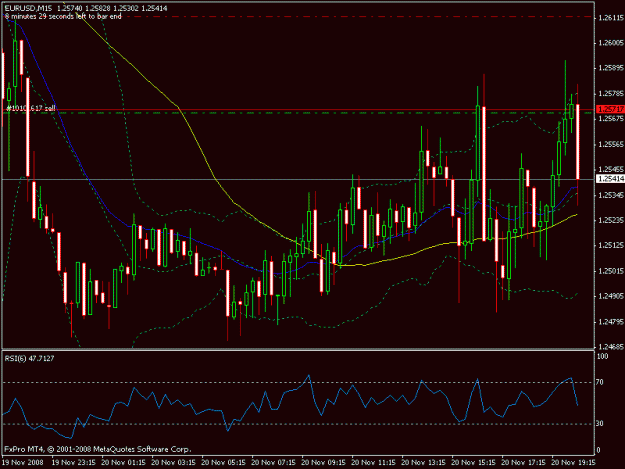This screenshot has width=625, height=469.
Task: Click the 20 Nov 15:15 time label
Action: (x=473, y=463)
